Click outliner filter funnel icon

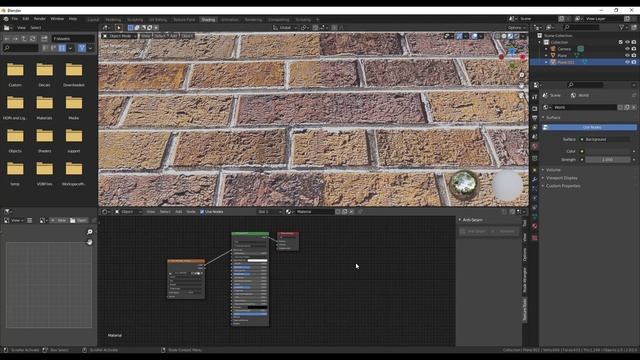[621, 27]
